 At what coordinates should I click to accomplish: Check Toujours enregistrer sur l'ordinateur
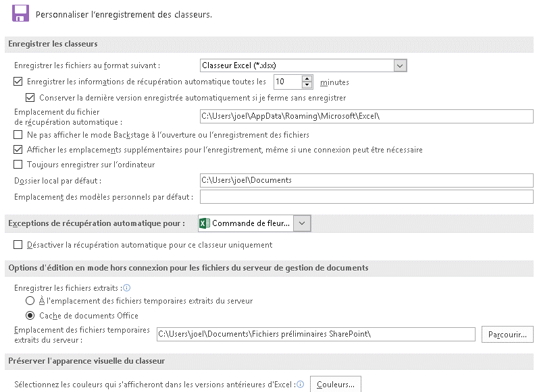pyautogui.click(x=18, y=165)
